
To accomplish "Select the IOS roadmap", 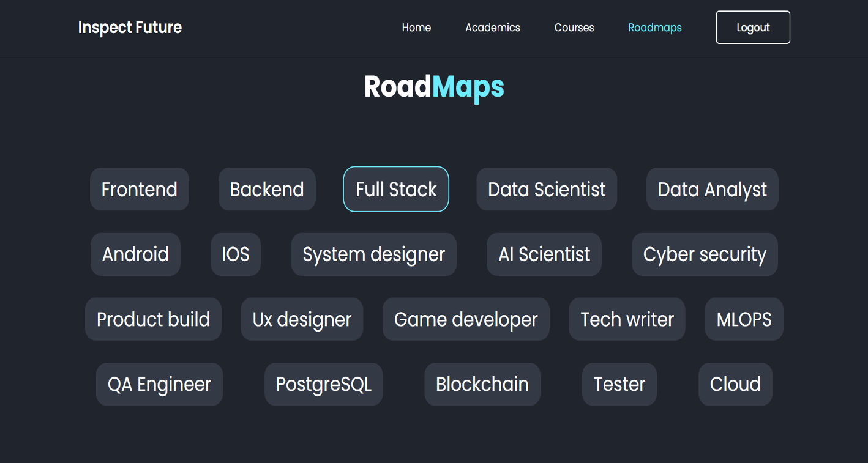I will tap(236, 254).
